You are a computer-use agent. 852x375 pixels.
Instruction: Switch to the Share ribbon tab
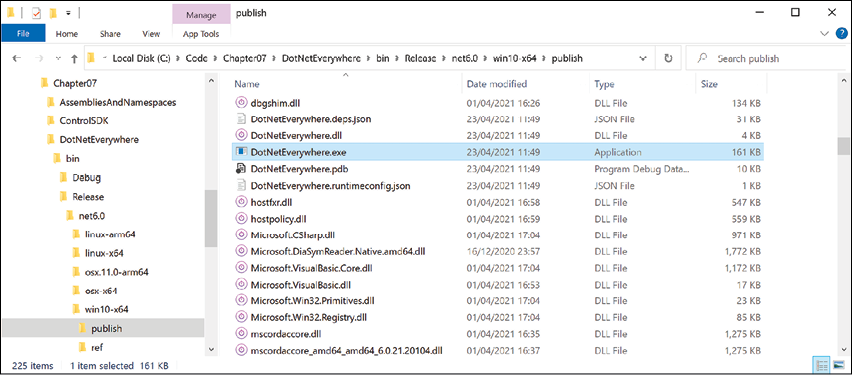[x=110, y=34]
